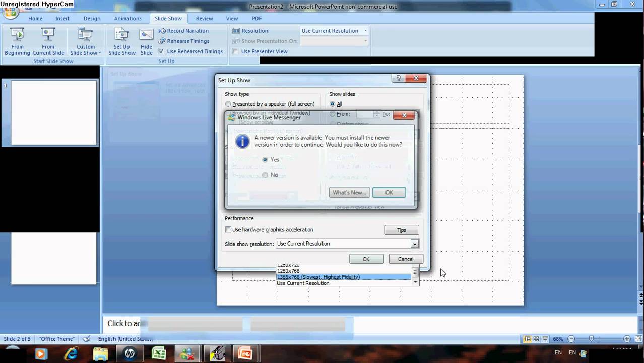Open the Home ribbon tab
644x363 pixels.
[35, 18]
